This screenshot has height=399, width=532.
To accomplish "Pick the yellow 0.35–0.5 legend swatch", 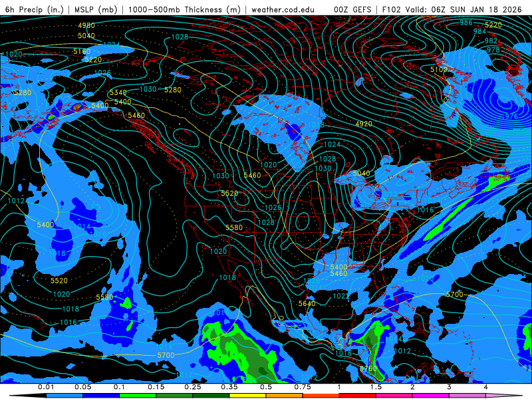I will pos(247,396).
